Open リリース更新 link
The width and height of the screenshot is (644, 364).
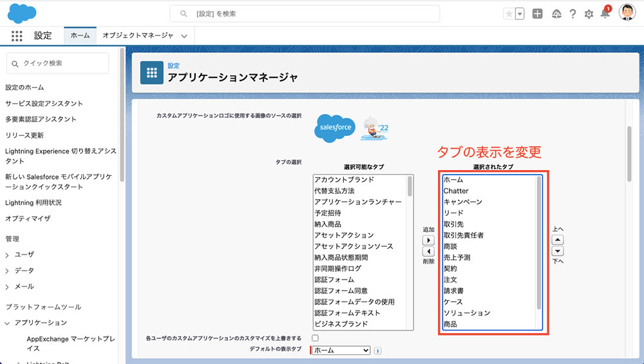point(24,135)
